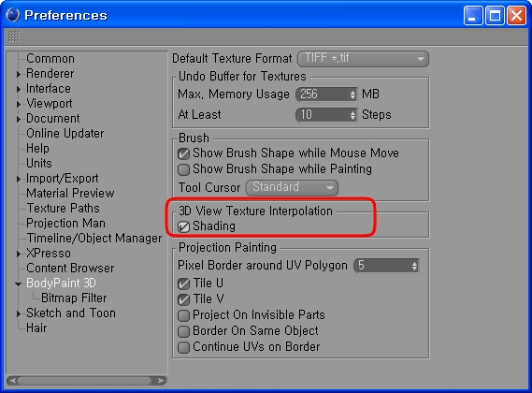
Task: Select Bitmap Filter in the tree
Action: [74, 298]
